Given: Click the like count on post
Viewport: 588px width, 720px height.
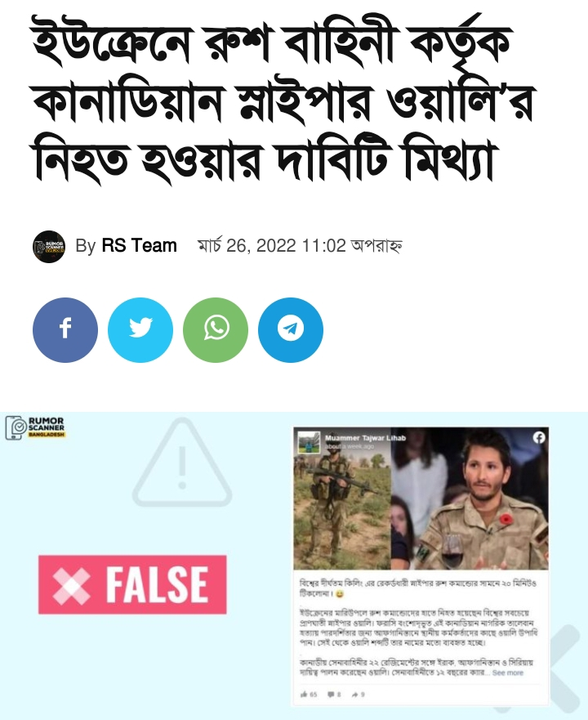Looking at the screenshot, I should click(x=309, y=695).
